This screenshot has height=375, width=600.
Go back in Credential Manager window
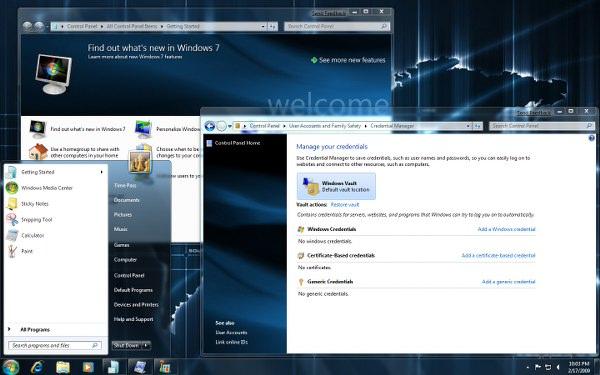210,126
